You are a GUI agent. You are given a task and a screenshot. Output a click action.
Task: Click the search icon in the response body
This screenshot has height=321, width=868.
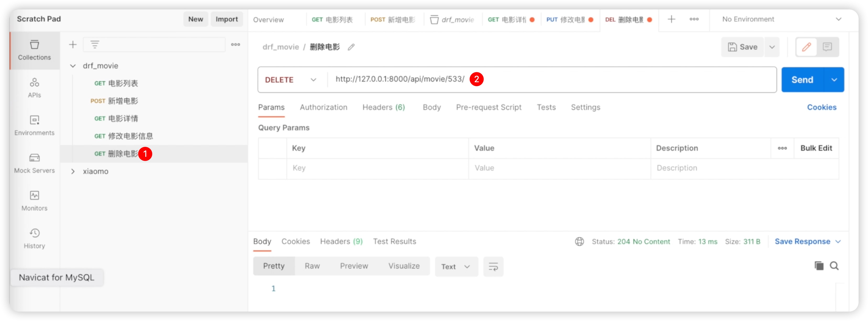click(x=834, y=266)
